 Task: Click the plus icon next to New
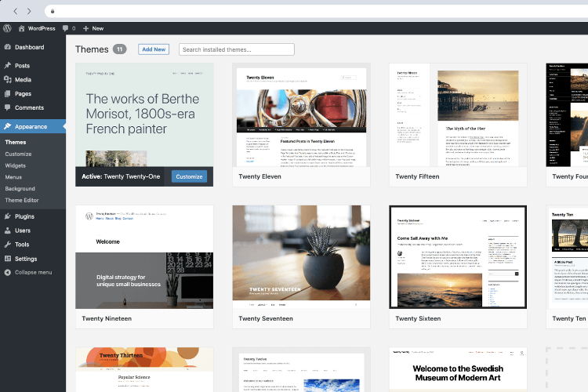[85, 28]
